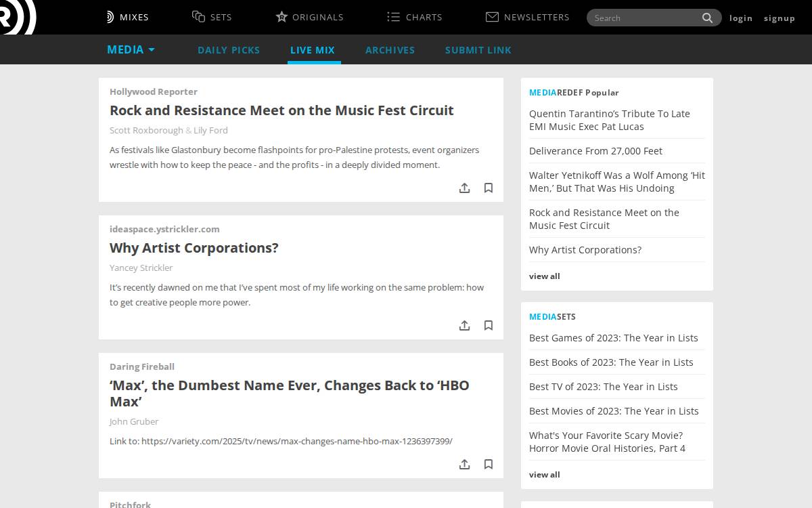Screen dimensions: 812x508
Task: Click author Yancey Strickler
Action: pyautogui.click(x=141, y=268)
